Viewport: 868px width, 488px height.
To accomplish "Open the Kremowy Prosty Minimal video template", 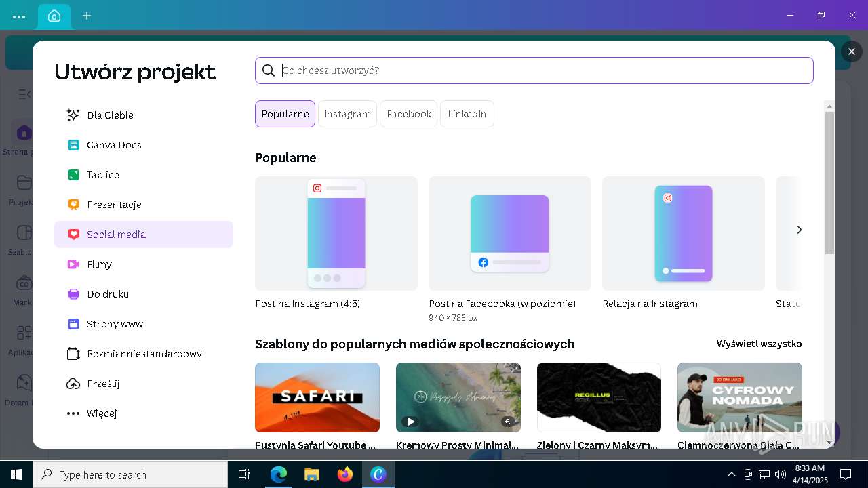I will click(x=458, y=397).
